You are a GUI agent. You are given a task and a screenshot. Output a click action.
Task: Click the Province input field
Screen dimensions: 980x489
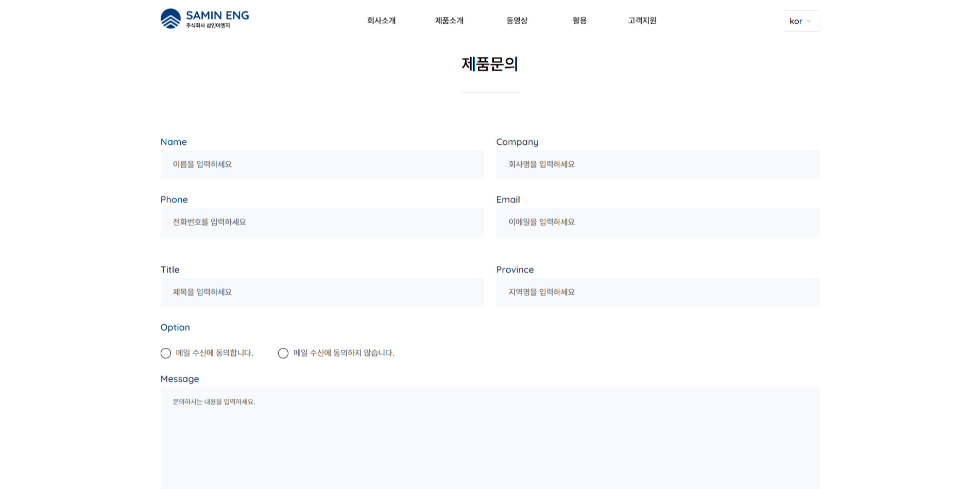click(658, 293)
